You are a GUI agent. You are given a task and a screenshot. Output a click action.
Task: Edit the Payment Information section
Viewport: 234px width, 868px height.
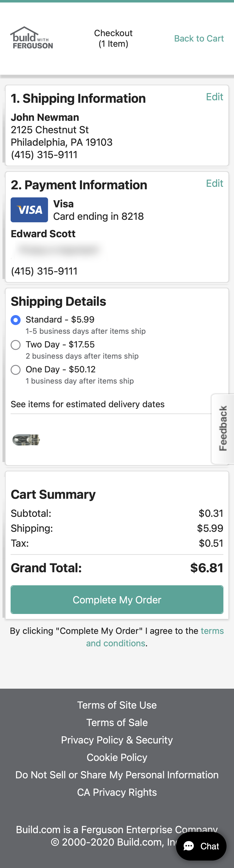214,184
